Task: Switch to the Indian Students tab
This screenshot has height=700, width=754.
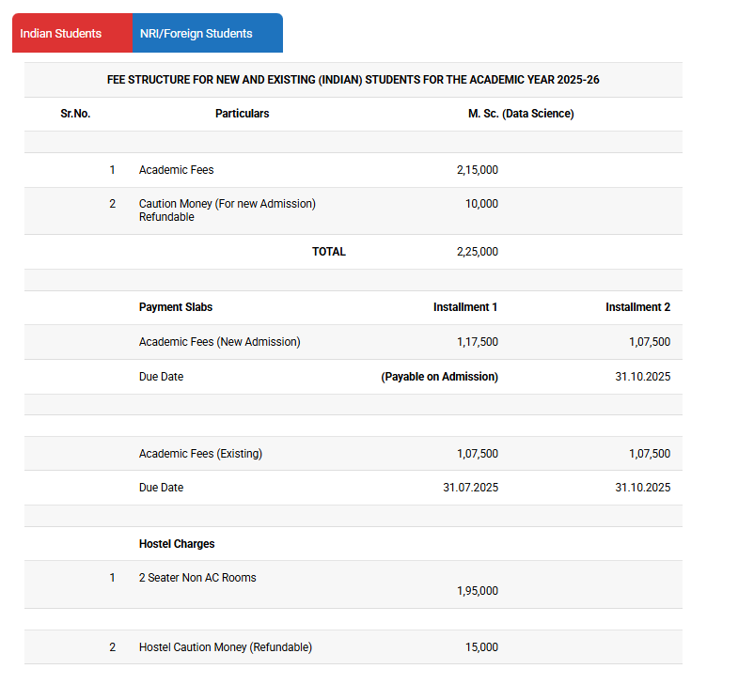Action: (x=61, y=34)
